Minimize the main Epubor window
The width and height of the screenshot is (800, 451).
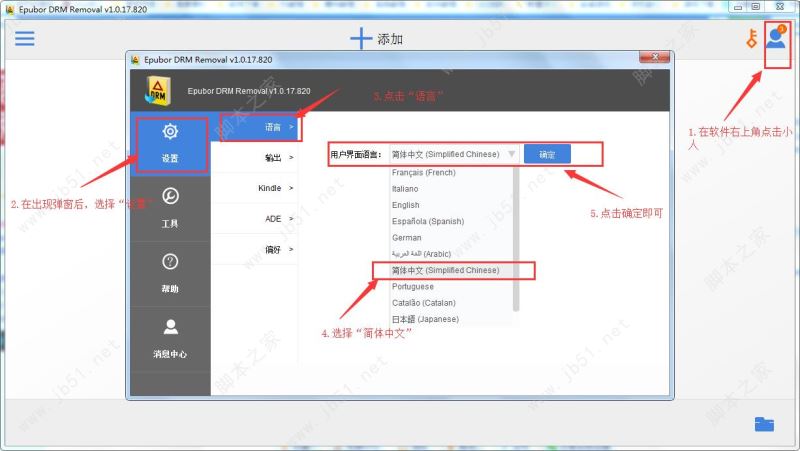click(738, 7)
